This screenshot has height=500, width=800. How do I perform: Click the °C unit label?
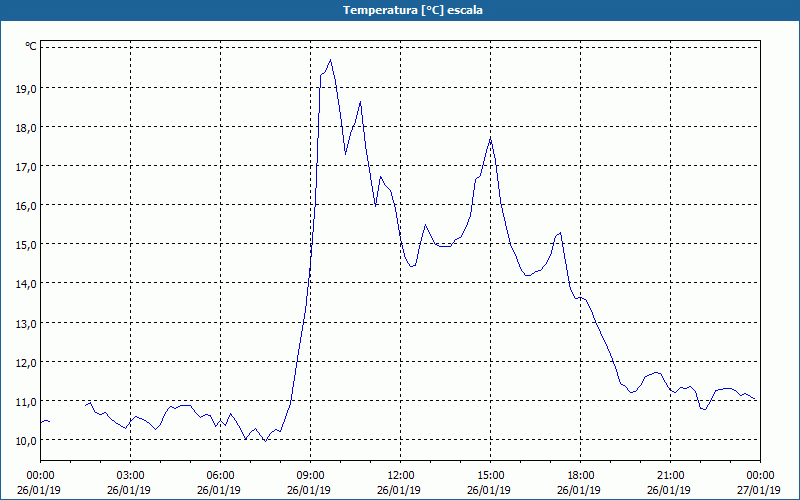[31, 46]
